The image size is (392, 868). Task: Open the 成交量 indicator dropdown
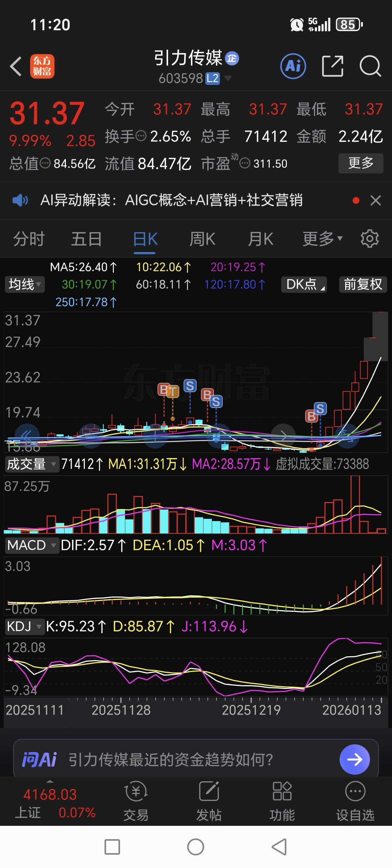point(32,464)
